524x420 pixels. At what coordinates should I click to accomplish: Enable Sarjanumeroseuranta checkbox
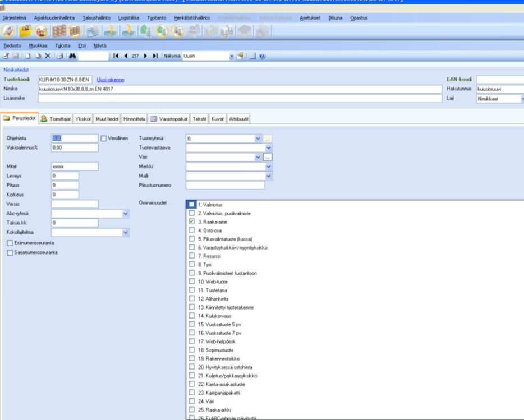tap(10, 252)
